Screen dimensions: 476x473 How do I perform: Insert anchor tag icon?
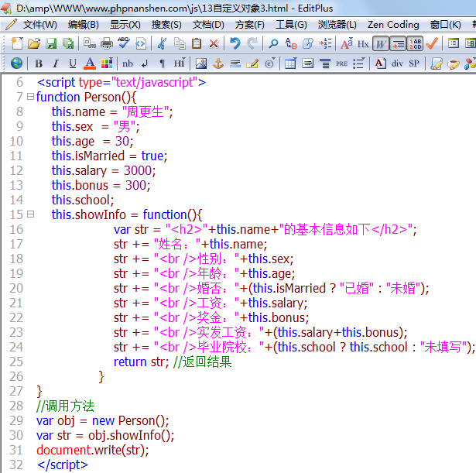[x=218, y=63]
